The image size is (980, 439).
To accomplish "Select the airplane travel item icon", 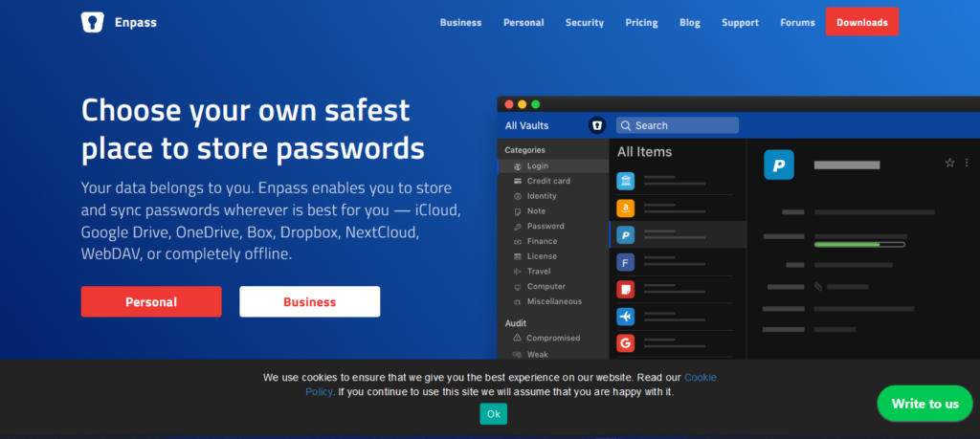I will click(x=625, y=316).
